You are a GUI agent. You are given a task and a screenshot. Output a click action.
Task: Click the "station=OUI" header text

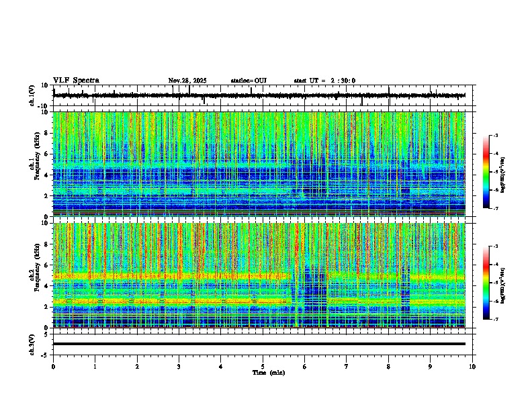[x=249, y=81]
